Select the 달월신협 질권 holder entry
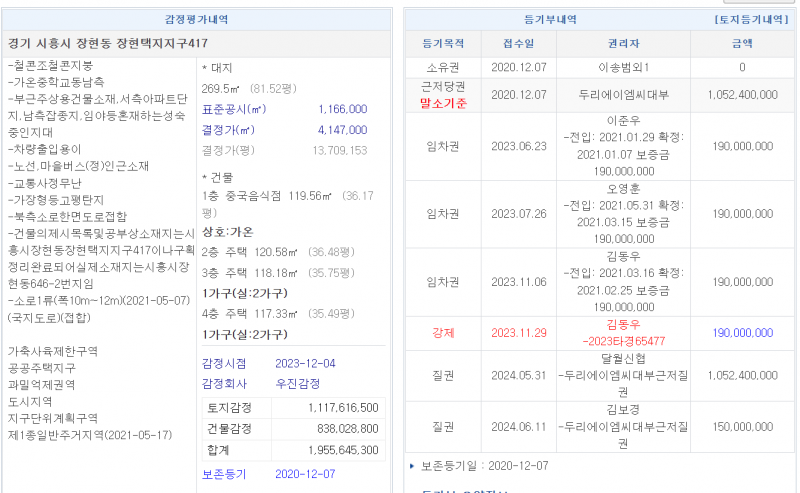Viewport: 800px width, 493px height. point(623,360)
